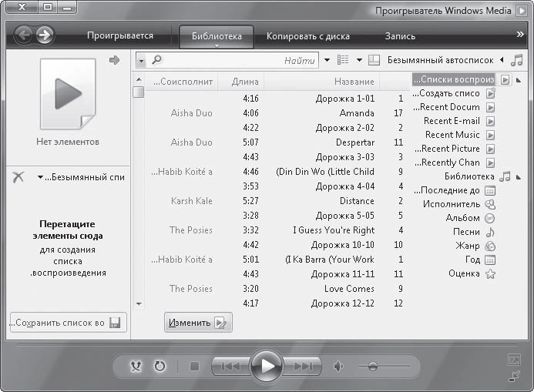Click the Изменить button
The width and height of the screenshot is (534, 392).
(x=198, y=322)
